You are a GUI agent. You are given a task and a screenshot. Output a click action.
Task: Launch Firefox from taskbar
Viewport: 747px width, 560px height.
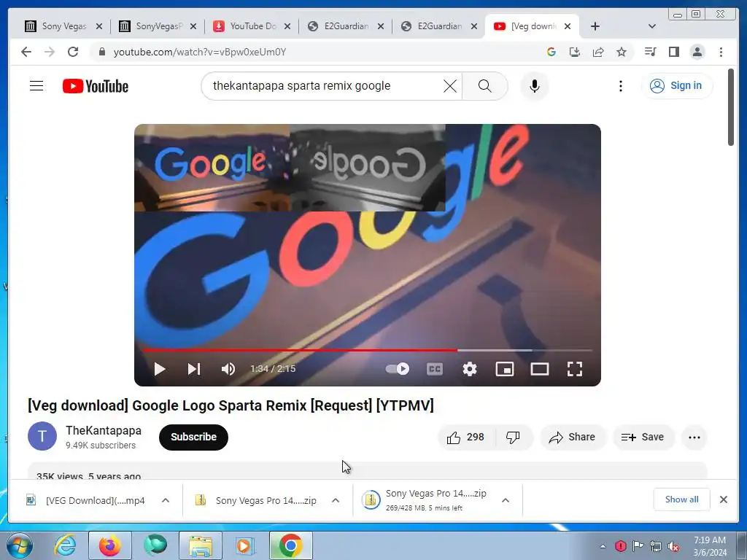[x=109, y=545]
